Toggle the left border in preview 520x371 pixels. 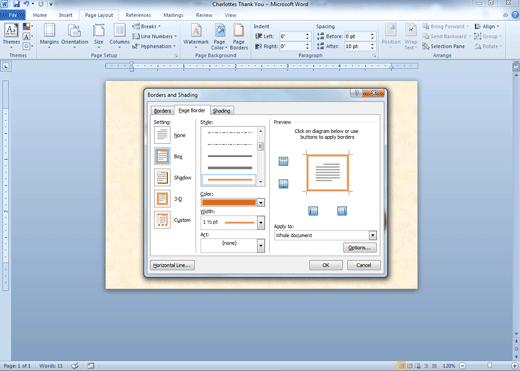(313, 211)
